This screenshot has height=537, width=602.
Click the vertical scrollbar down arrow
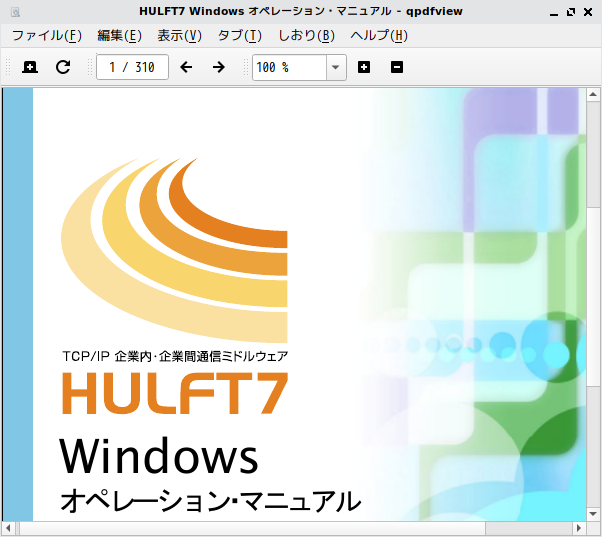(x=593, y=514)
